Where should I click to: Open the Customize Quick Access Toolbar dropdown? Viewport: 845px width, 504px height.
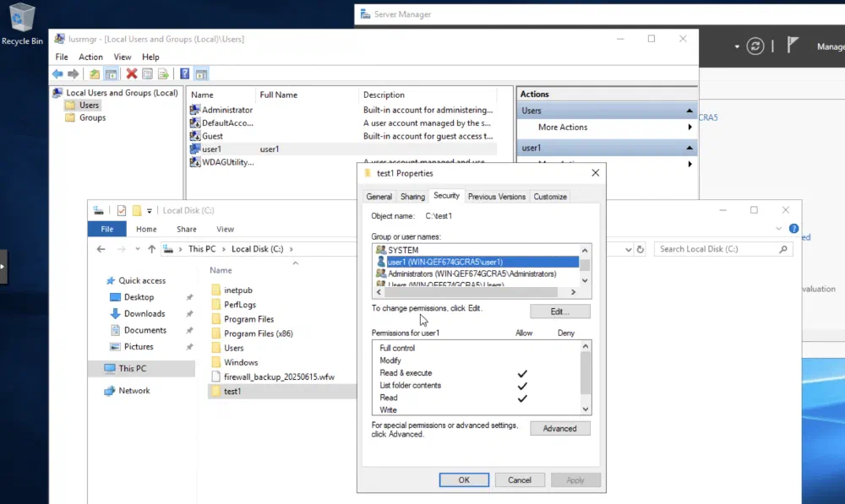click(150, 210)
